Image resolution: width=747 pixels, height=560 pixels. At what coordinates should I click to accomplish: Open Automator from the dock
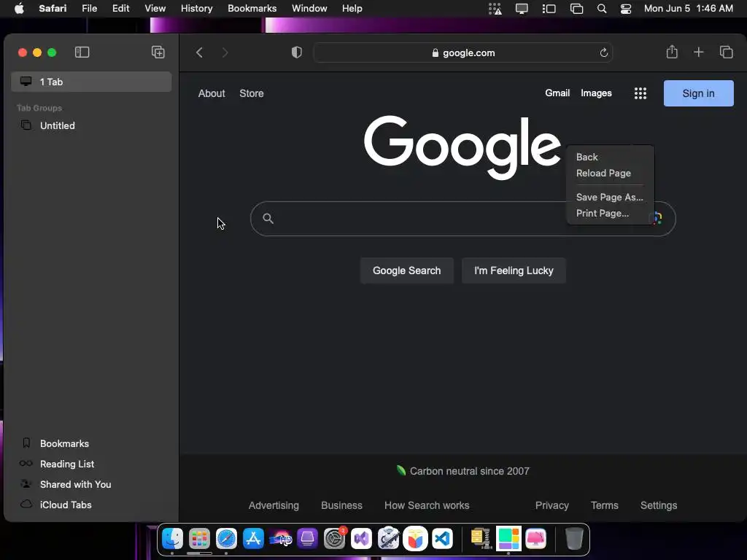[x=388, y=539]
